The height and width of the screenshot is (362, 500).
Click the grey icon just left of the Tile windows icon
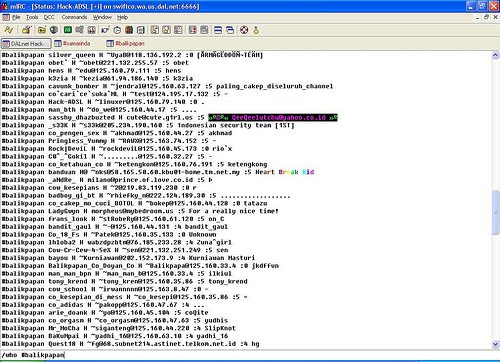pos(204,30)
